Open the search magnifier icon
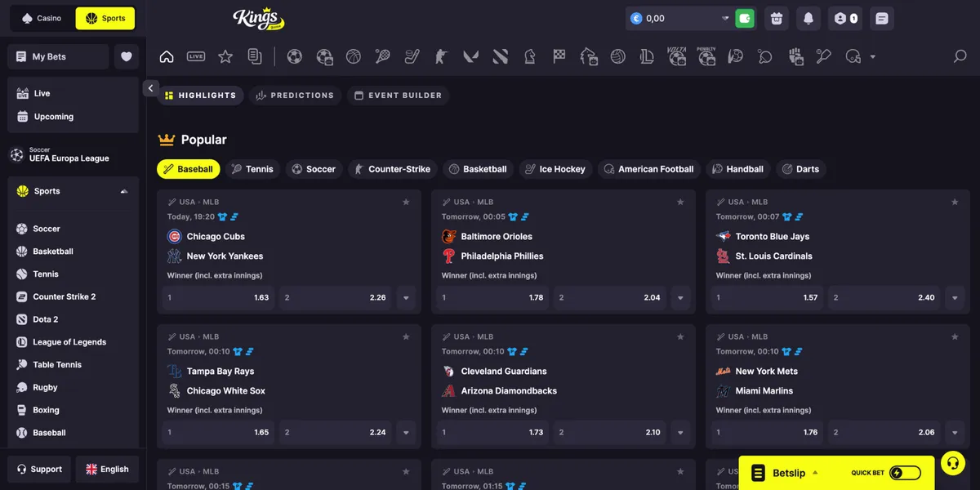 tap(960, 56)
